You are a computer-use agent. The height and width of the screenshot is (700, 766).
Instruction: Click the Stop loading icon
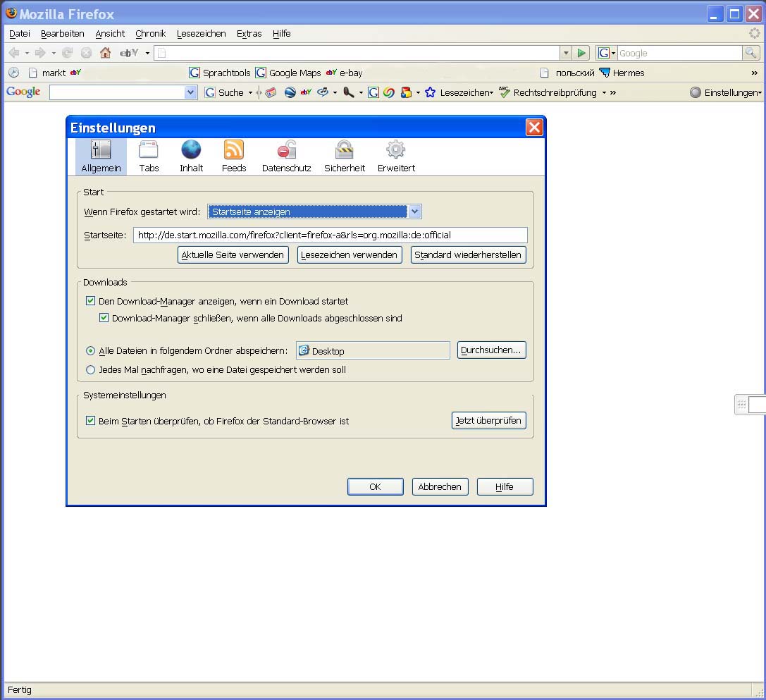pos(87,53)
